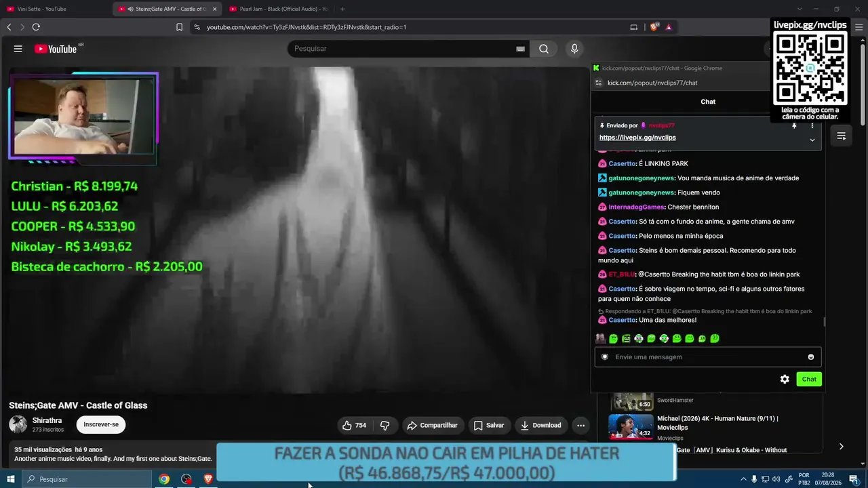Save video with the Salvar button
Viewport: 868px width, 488px height.
tap(489, 426)
